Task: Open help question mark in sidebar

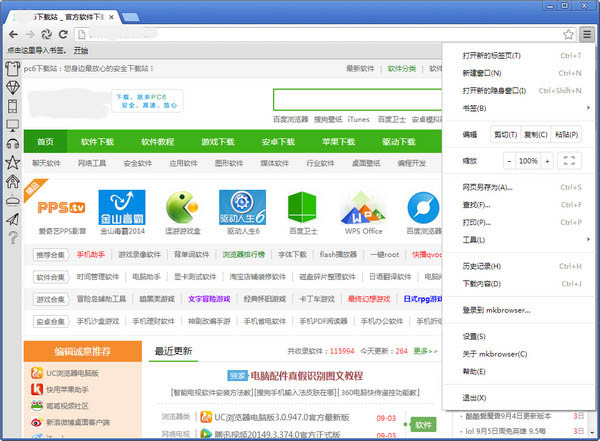Action: pyautogui.click(x=13, y=238)
